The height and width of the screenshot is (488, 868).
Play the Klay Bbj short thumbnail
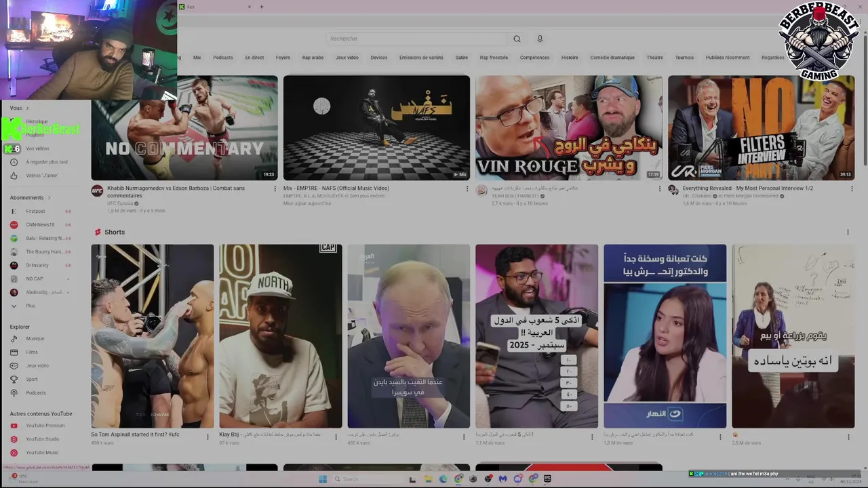point(281,336)
